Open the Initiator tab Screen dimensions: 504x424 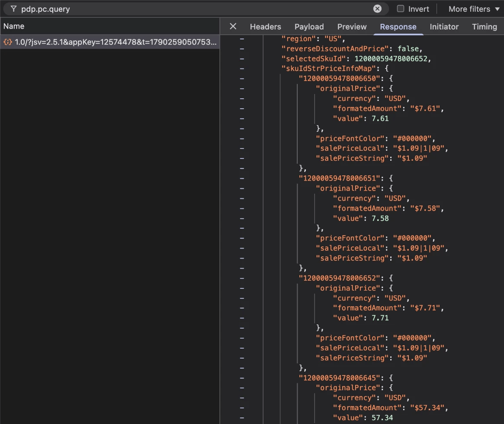pyautogui.click(x=444, y=27)
